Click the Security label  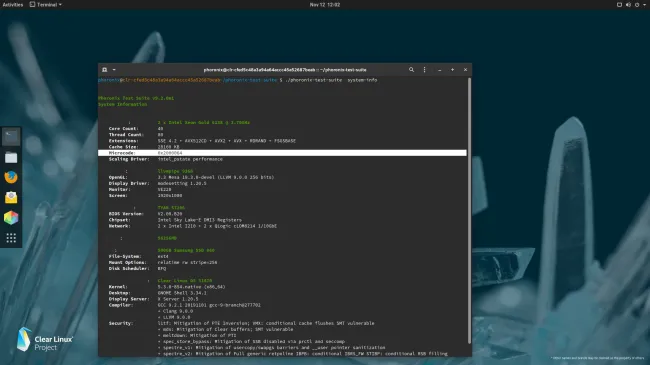(x=121, y=324)
